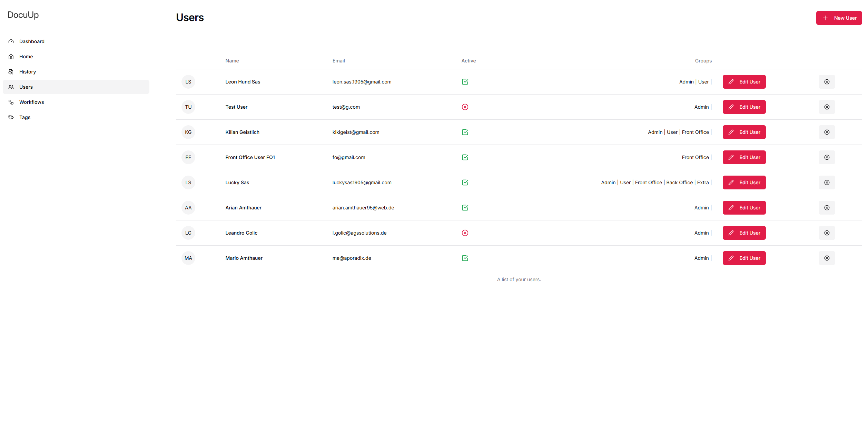Click the Tags icon in sidebar

coord(11,117)
